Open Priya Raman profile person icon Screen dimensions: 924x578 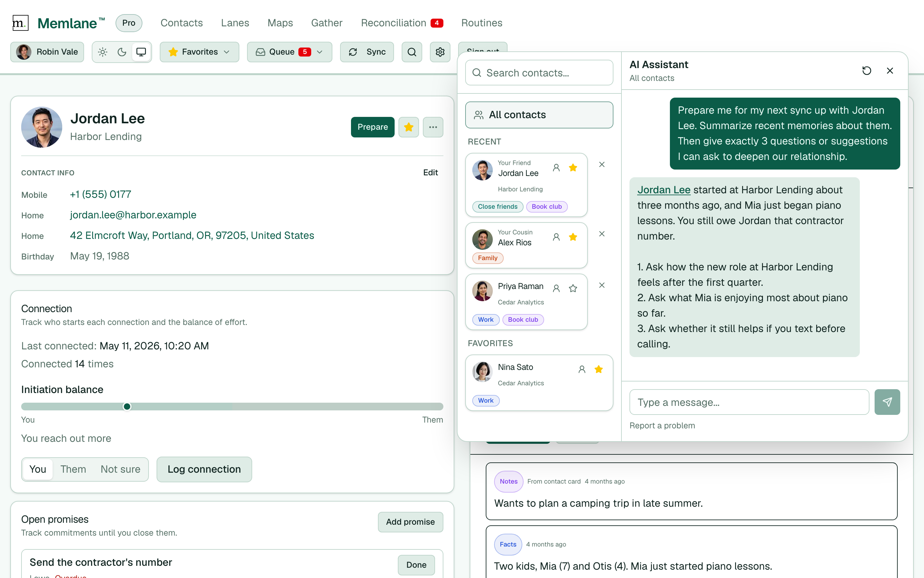click(556, 288)
